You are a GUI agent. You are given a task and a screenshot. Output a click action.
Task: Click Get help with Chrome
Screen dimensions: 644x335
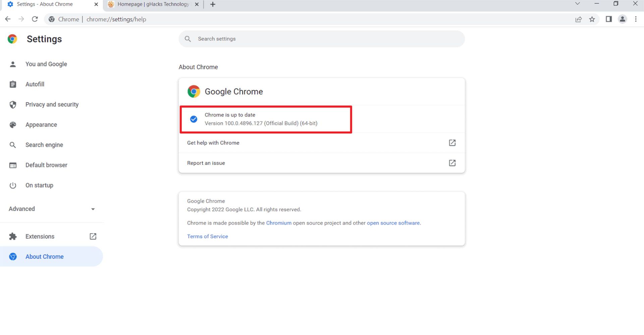(213, 143)
